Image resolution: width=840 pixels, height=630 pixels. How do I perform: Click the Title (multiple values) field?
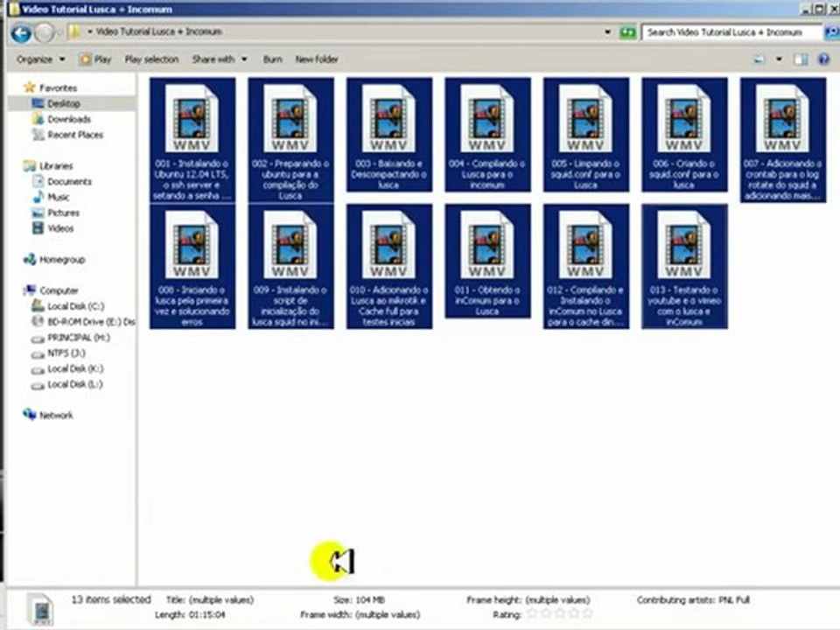click(x=220, y=600)
